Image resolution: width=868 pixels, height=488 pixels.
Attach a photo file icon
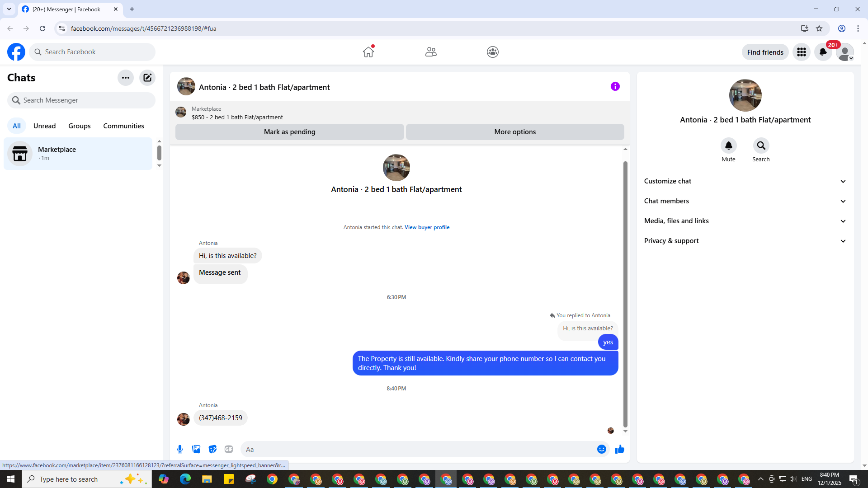(x=196, y=449)
